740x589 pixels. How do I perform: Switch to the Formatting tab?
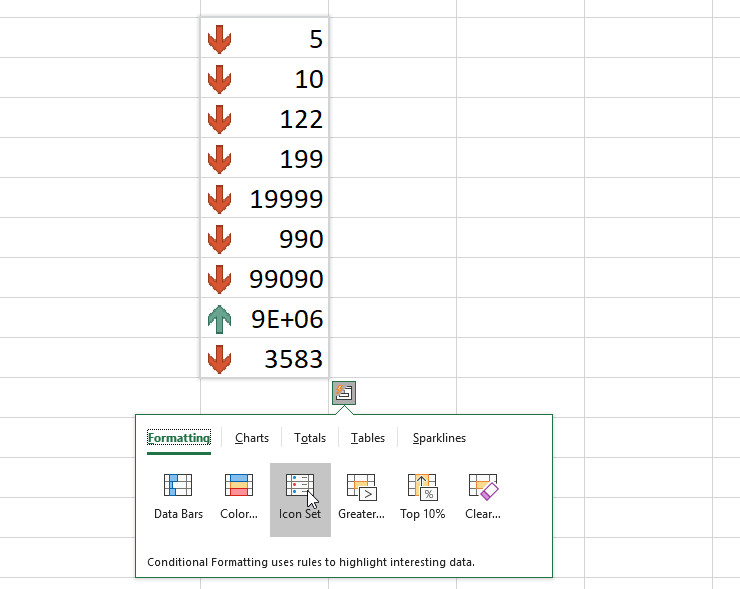179,438
